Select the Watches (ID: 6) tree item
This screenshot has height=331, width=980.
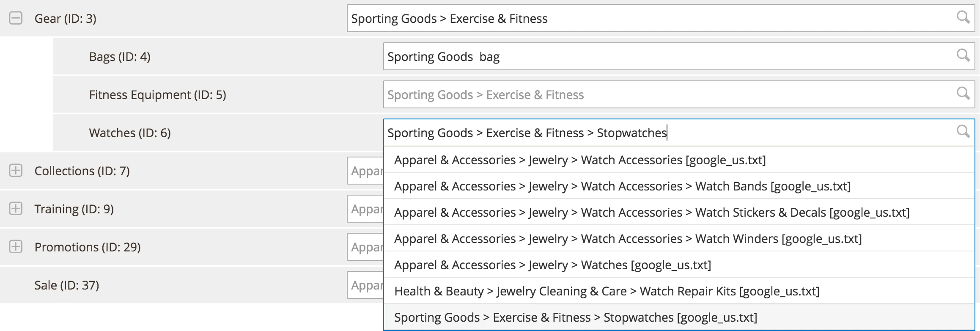pyautogui.click(x=129, y=132)
